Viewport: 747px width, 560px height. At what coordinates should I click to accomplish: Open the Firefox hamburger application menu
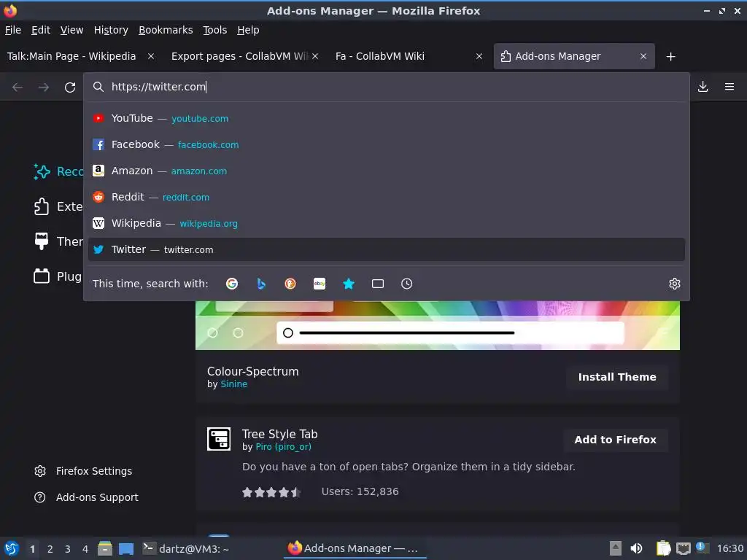click(x=729, y=87)
